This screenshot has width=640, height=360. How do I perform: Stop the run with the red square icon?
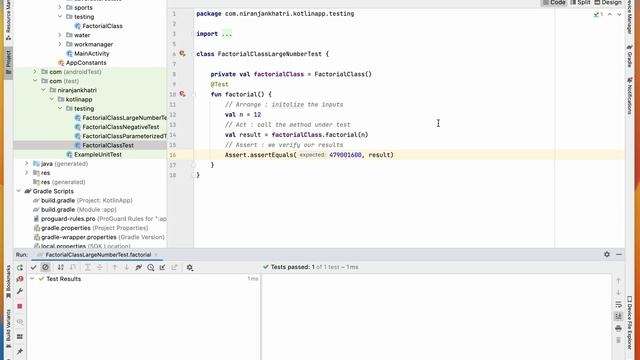[20, 306]
